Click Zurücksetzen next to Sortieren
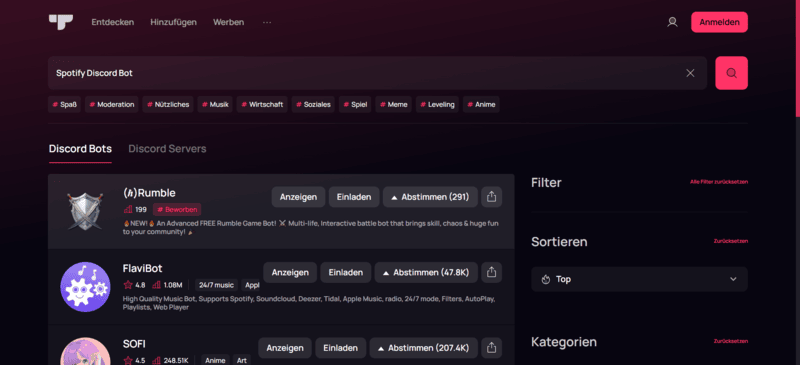 (731, 241)
